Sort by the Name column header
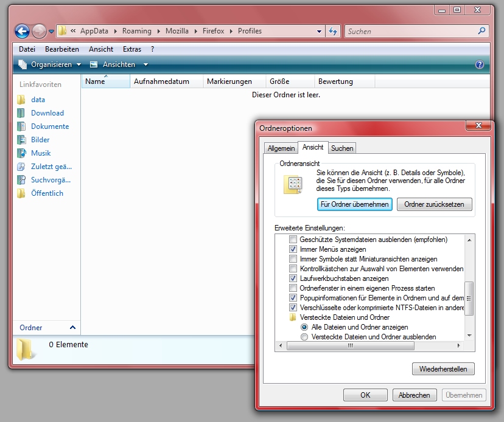This screenshot has width=504, height=422. coord(106,81)
